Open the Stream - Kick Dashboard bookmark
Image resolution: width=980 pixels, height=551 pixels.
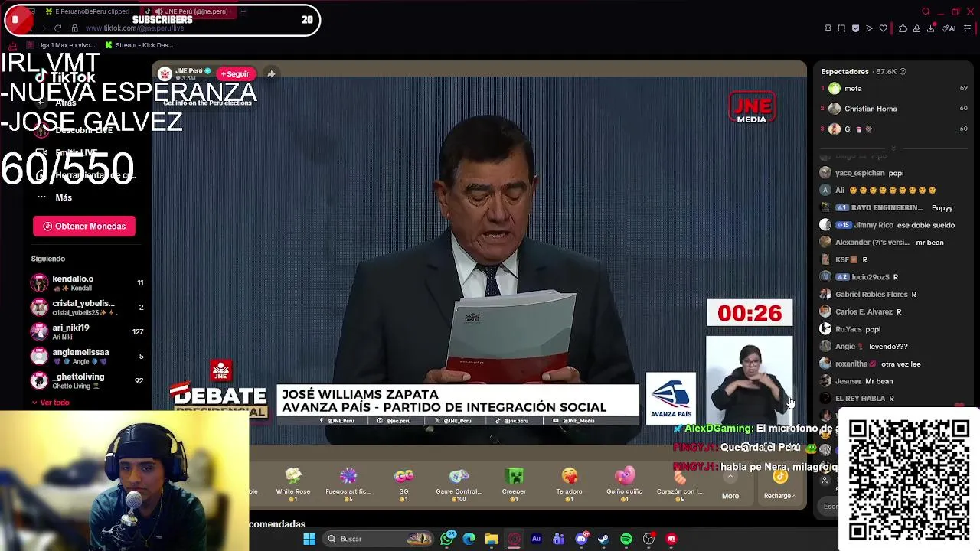pyautogui.click(x=139, y=45)
